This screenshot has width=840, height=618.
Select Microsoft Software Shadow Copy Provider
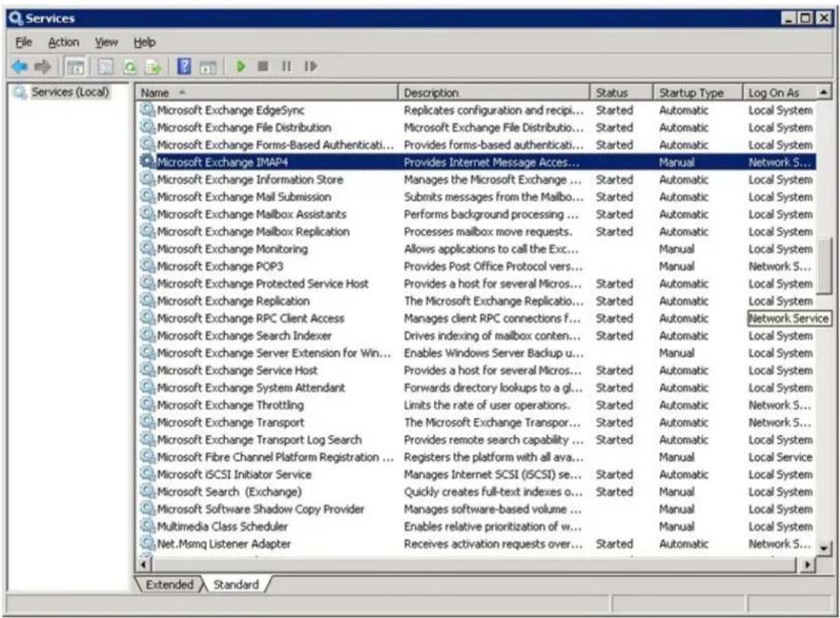(477, 508)
